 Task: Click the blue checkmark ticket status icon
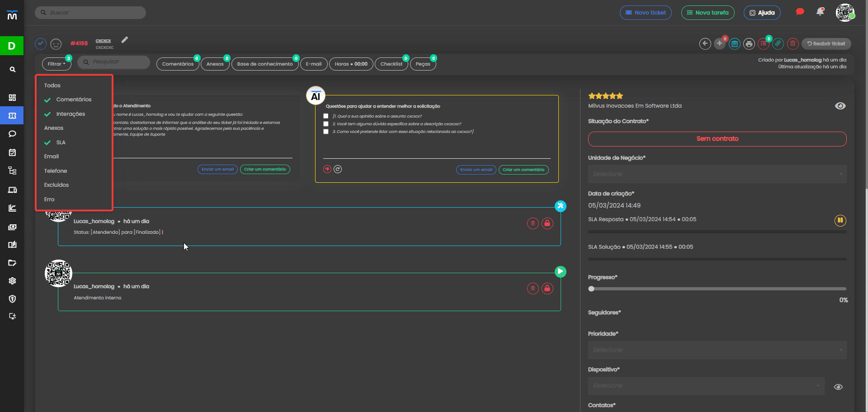coord(41,43)
